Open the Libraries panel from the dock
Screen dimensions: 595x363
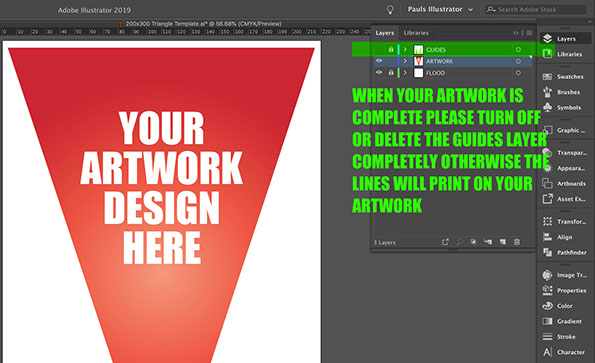pyautogui.click(x=565, y=54)
